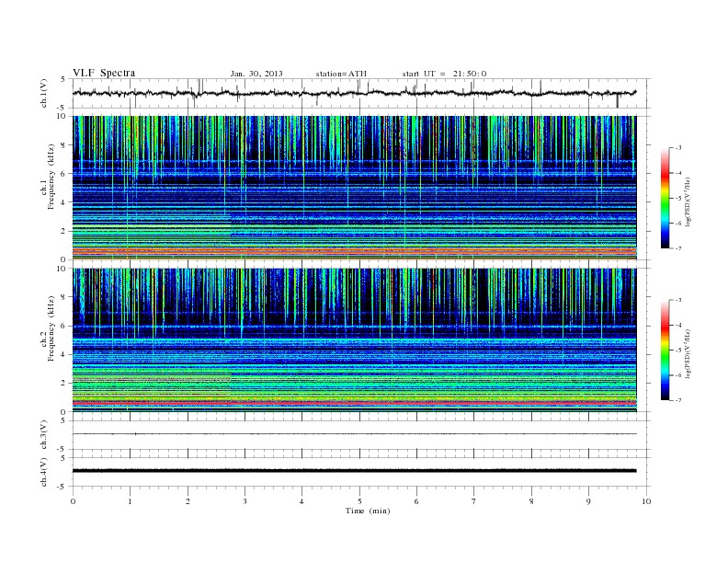
Task: Click the ch.1 spectrogram "8" kHz tick label
Action: (63, 145)
